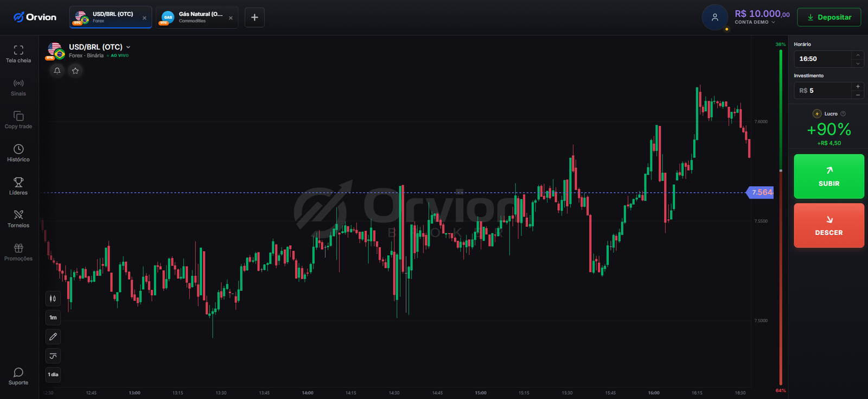Open the 1m timeframe selector
Image resolution: width=868 pixels, height=399 pixels.
tap(53, 318)
